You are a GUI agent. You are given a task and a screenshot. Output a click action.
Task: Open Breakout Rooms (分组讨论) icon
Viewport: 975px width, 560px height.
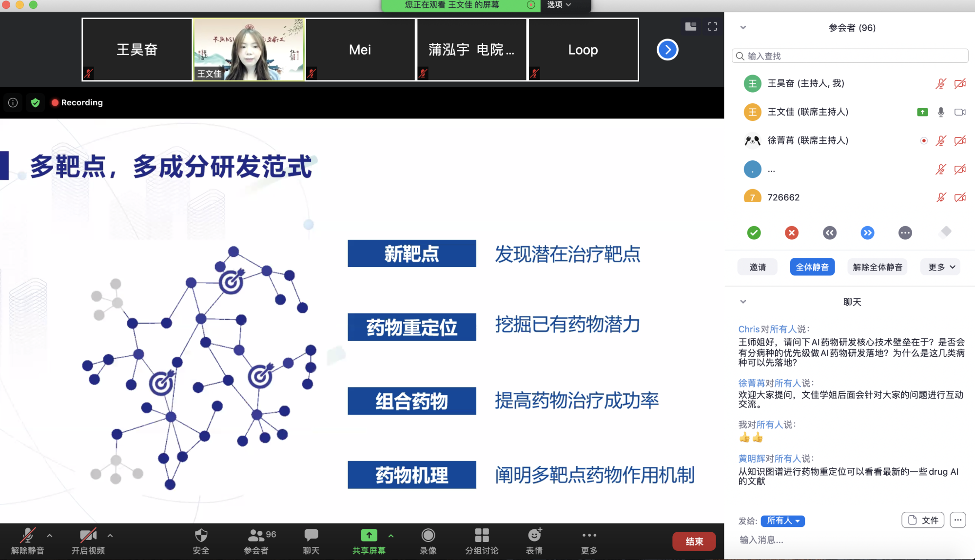point(482,536)
